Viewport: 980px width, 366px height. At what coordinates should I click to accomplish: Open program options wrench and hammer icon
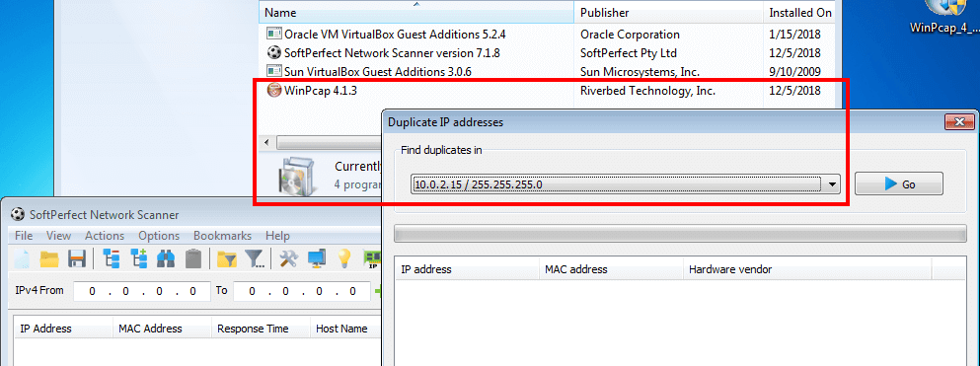(x=289, y=258)
